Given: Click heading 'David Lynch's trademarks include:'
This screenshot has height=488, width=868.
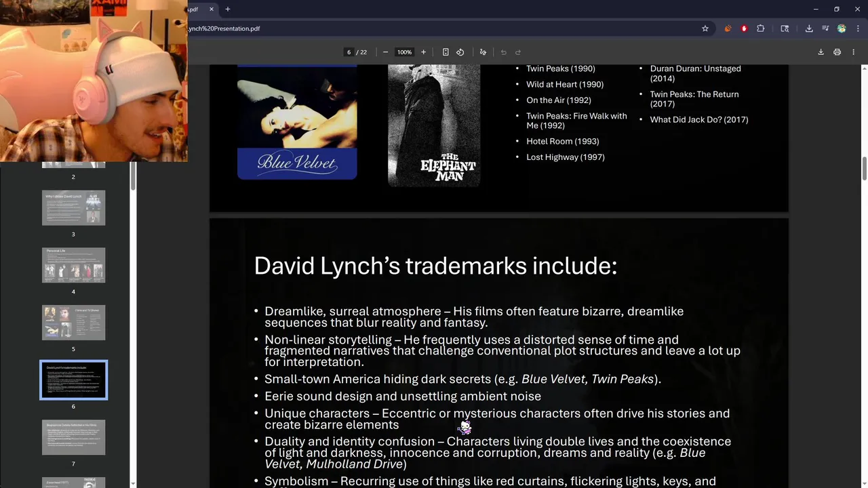Looking at the screenshot, I should [x=435, y=266].
